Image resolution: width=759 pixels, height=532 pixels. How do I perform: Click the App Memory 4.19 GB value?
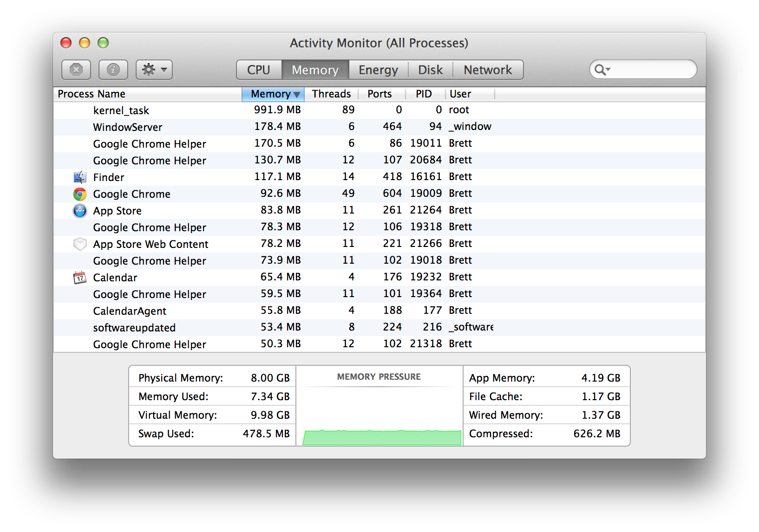point(601,378)
